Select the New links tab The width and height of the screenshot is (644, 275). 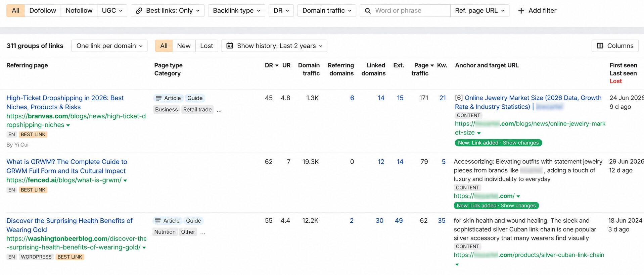pos(184,46)
